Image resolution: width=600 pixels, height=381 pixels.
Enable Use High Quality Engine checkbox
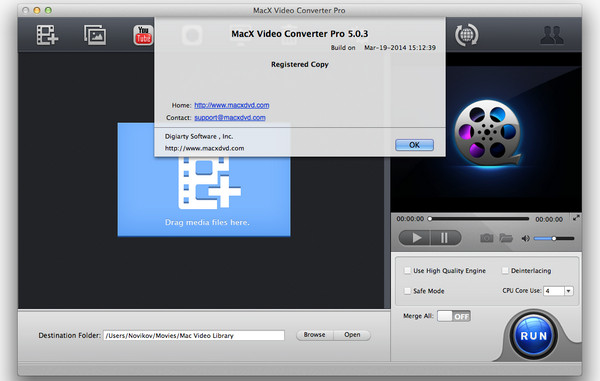pyautogui.click(x=408, y=270)
